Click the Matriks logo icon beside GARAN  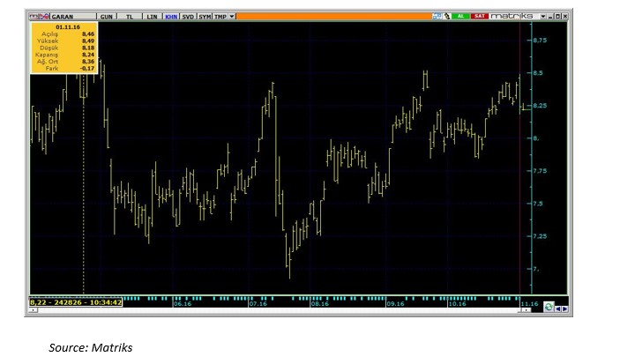tap(39, 16)
